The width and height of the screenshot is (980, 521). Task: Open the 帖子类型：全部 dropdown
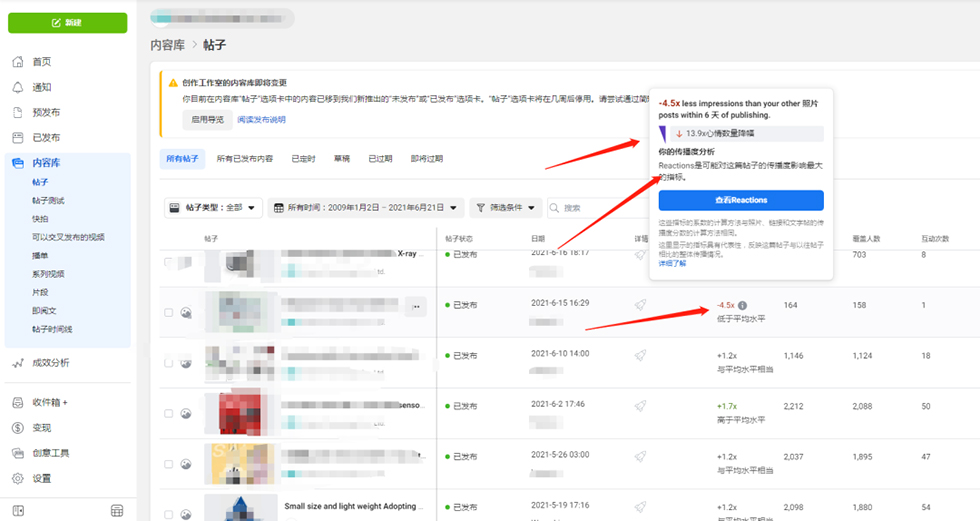[x=213, y=208]
